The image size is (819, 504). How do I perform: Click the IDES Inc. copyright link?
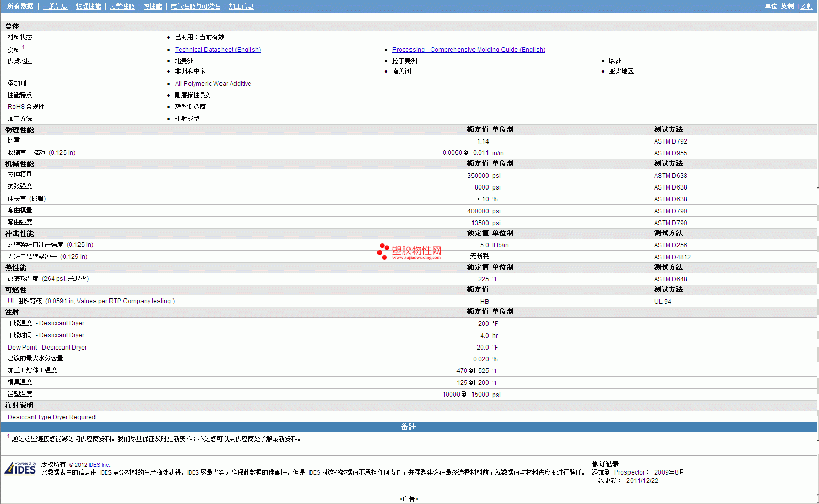pyautogui.click(x=99, y=465)
